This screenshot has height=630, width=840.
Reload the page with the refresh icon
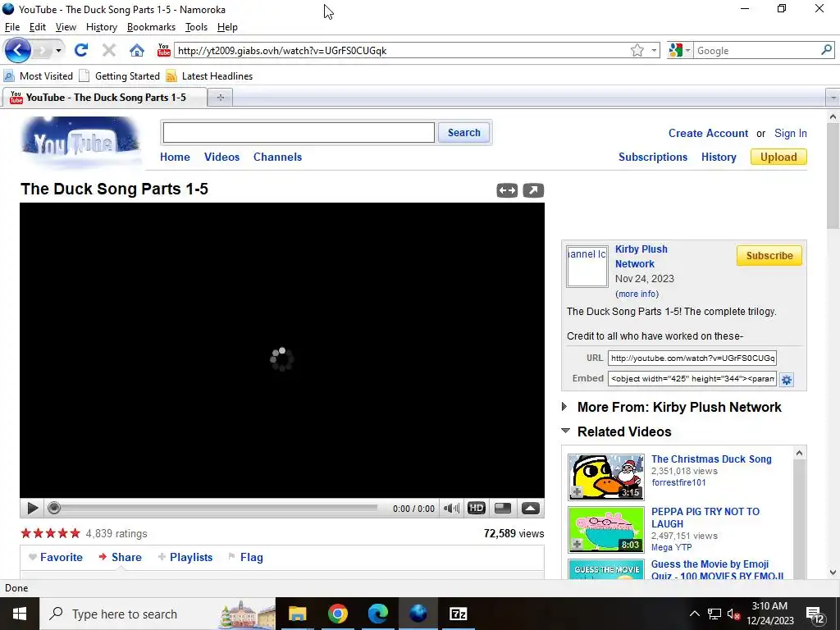(81, 50)
